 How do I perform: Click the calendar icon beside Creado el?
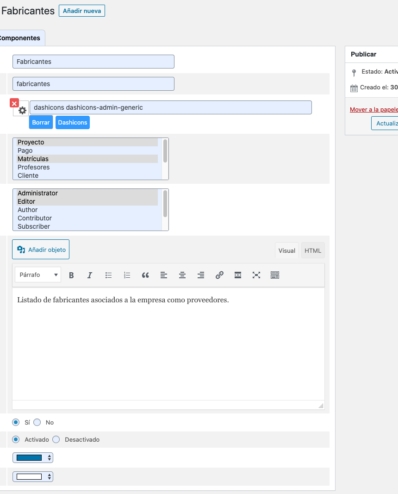pyautogui.click(x=354, y=88)
